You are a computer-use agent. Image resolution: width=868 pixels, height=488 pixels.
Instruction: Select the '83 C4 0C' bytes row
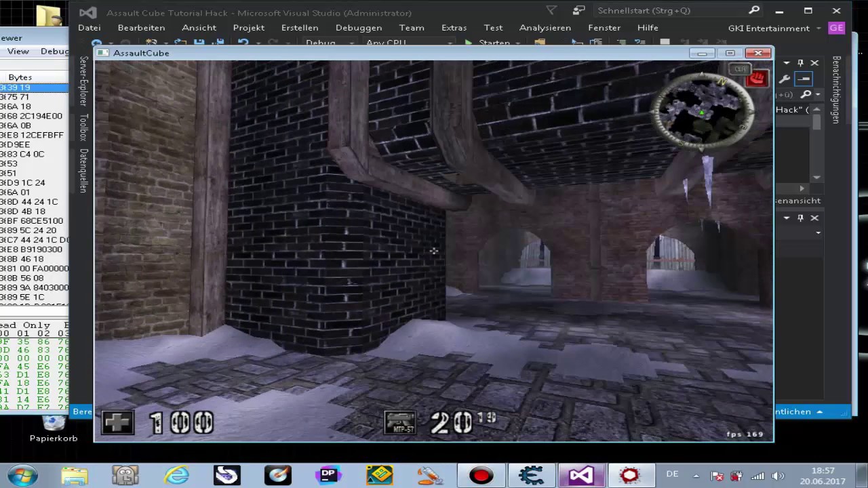click(x=34, y=154)
